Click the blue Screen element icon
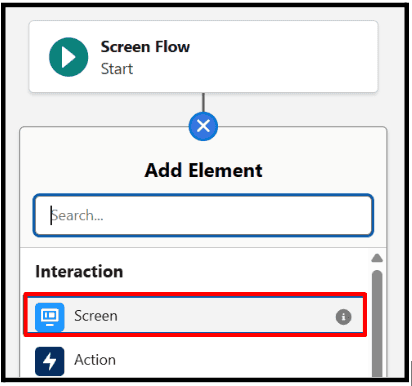Screen dimensions: 412x386 click(50, 317)
